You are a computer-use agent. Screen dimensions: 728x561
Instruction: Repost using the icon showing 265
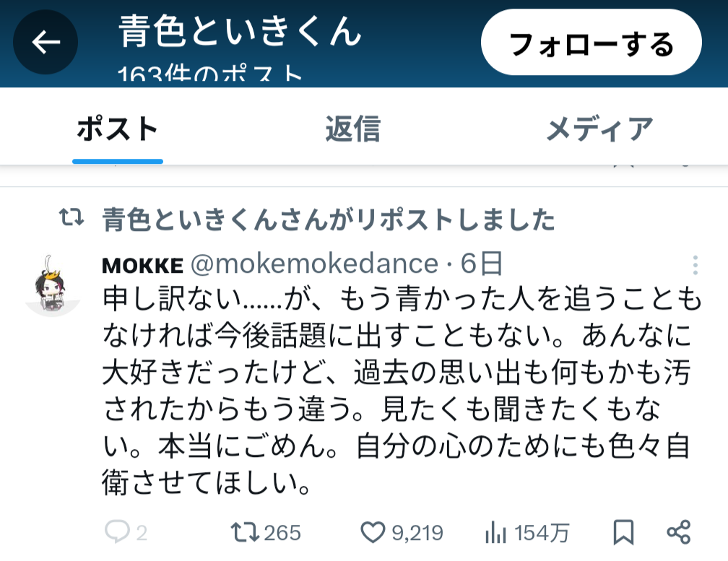click(244, 533)
